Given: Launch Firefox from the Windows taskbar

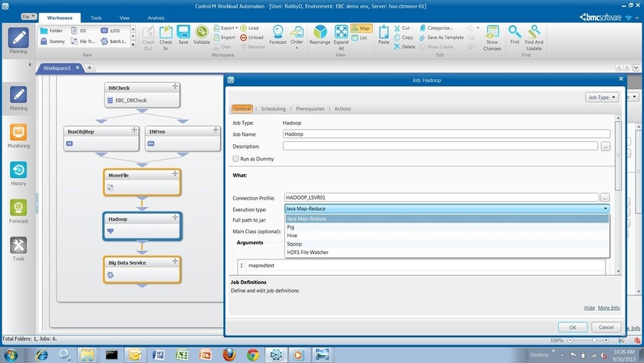Looking at the screenshot, I should click(x=228, y=354).
